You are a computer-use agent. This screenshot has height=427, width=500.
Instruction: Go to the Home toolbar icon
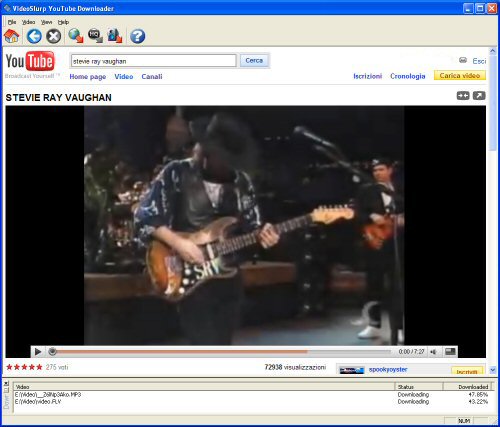click(12, 36)
